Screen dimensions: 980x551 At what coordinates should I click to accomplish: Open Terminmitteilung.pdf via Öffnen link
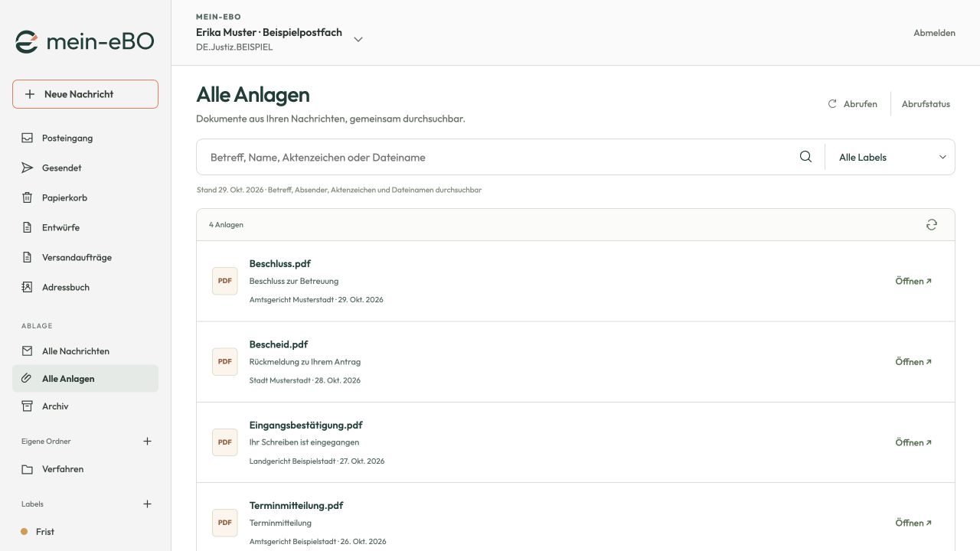(x=914, y=523)
